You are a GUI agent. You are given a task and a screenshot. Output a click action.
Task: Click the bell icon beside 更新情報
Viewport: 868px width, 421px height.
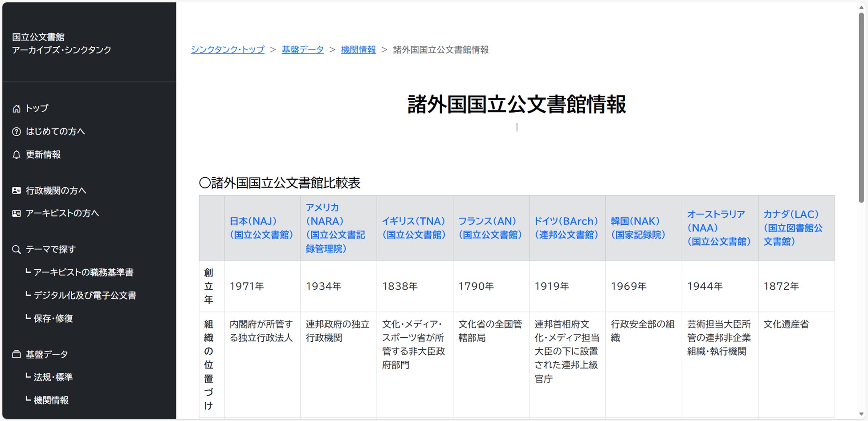pos(16,155)
